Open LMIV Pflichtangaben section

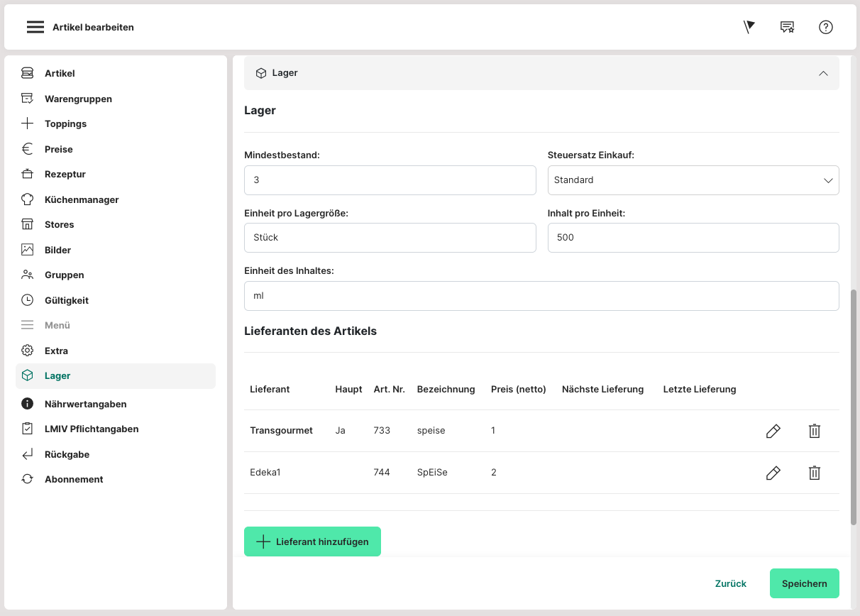point(91,429)
